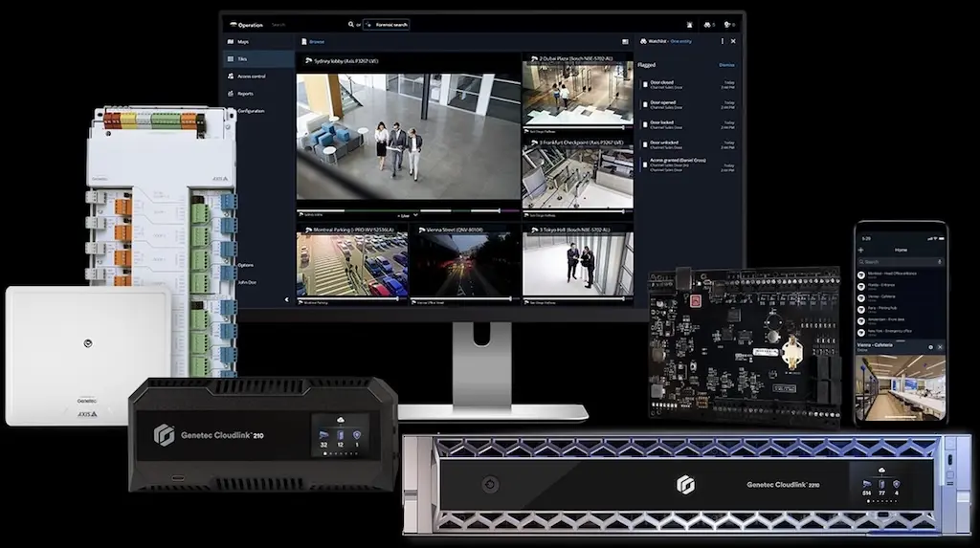This screenshot has width=980, height=548.
Task: Click the Dubai Plaza camera icon
Action: pyautogui.click(x=534, y=58)
